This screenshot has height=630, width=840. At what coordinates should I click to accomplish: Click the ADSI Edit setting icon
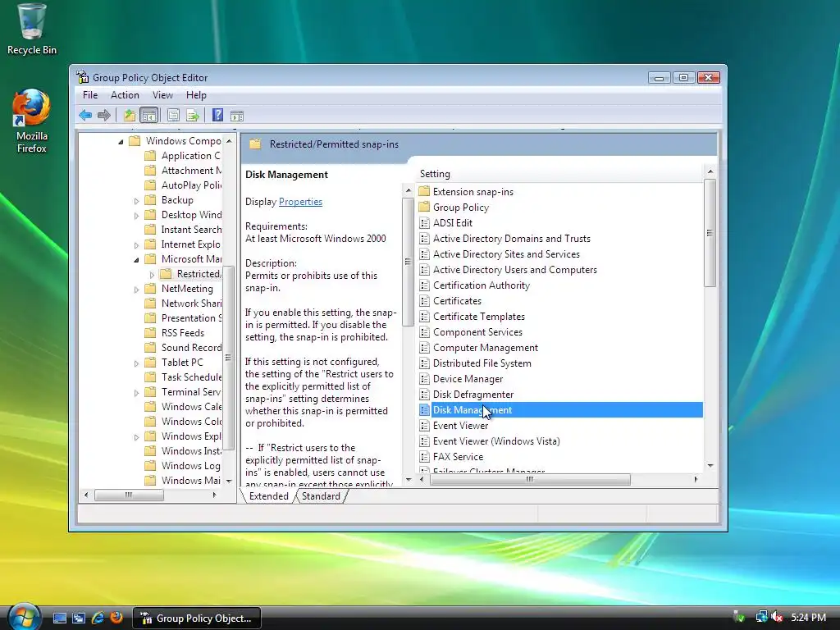point(424,223)
